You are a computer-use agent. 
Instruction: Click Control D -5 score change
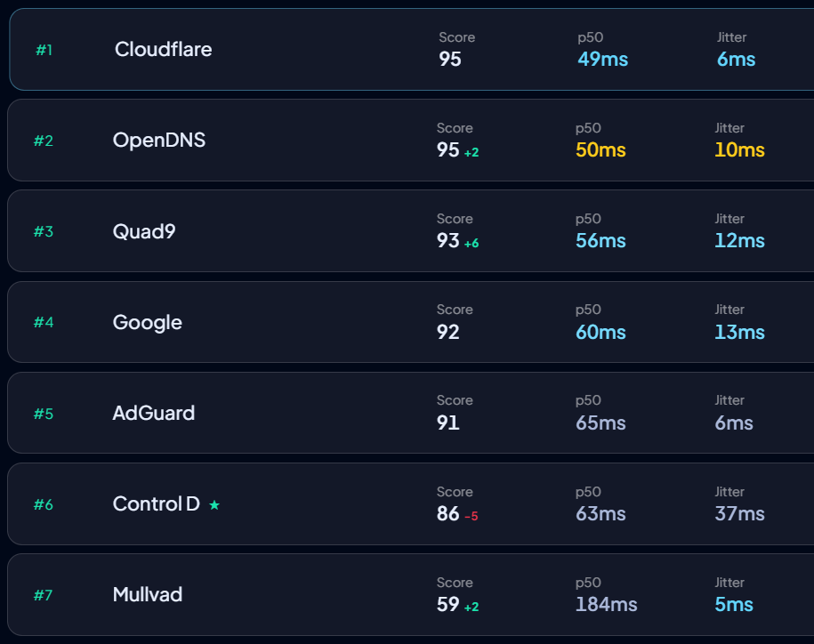tap(471, 516)
